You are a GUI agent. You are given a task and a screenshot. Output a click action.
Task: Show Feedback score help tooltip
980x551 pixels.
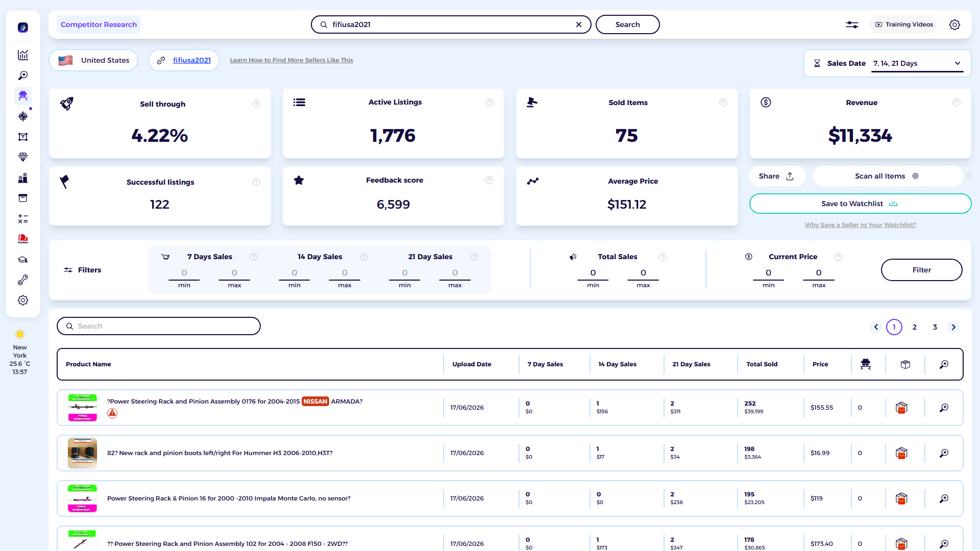[489, 180]
